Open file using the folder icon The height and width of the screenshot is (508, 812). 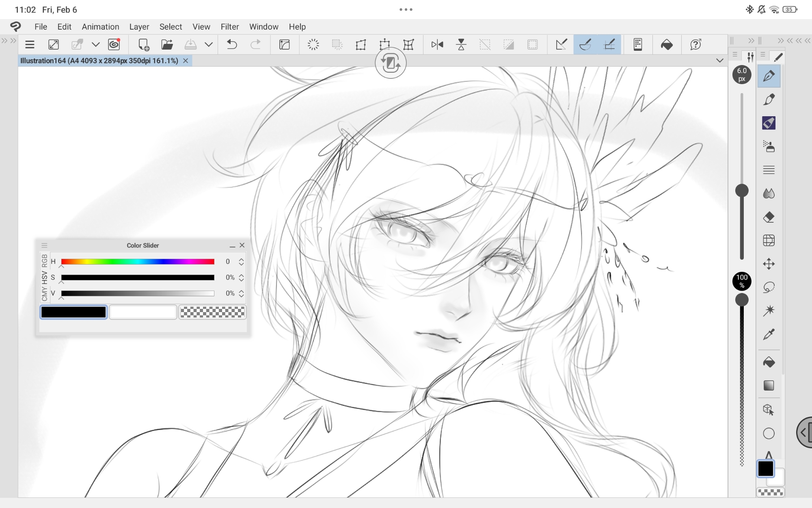[x=167, y=44]
